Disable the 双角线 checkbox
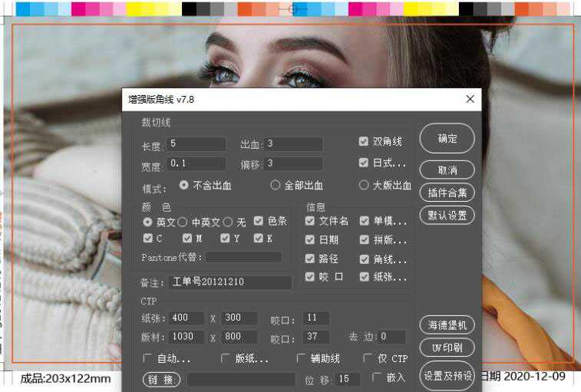 point(364,142)
